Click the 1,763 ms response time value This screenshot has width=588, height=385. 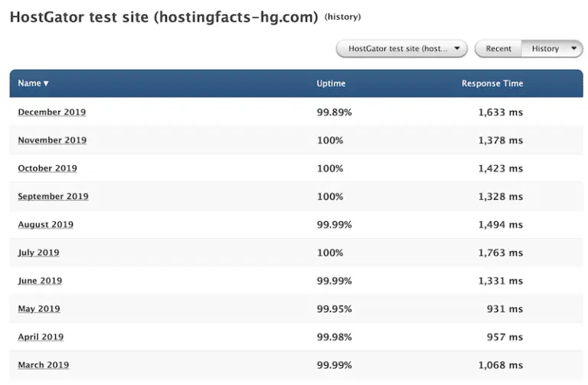[x=501, y=253]
